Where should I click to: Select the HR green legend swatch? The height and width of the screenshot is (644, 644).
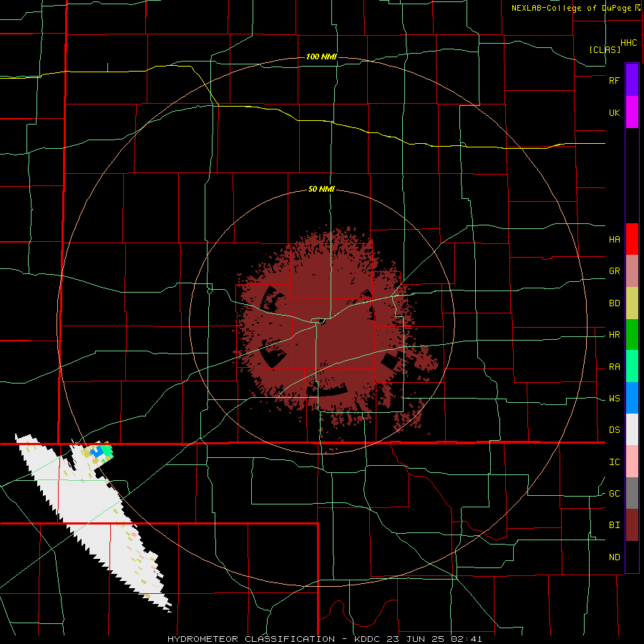coord(632,335)
